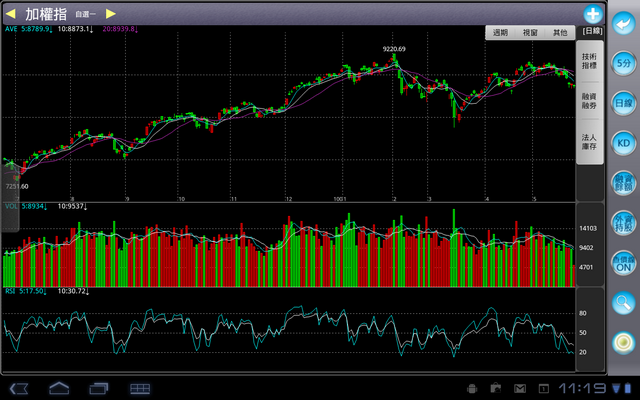Viewport: 640px width, 400px height.
Task: Tap the Android grid menu button
Action: tap(140, 389)
